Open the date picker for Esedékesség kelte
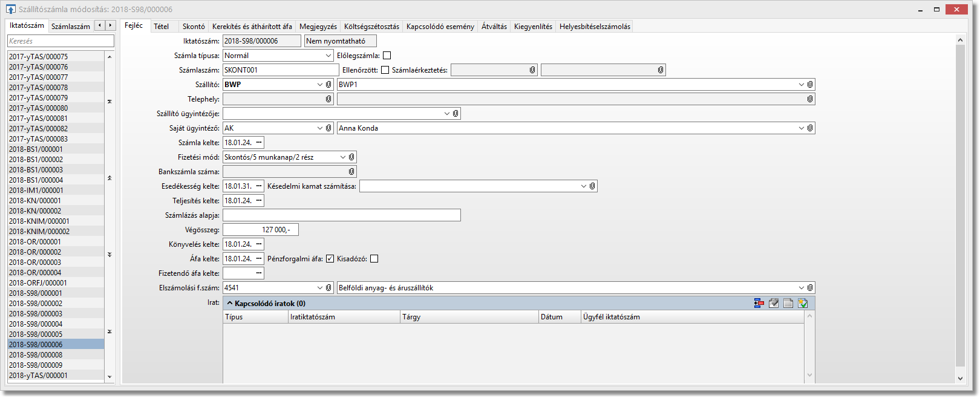The image size is (980, 398). pos(259,186)
